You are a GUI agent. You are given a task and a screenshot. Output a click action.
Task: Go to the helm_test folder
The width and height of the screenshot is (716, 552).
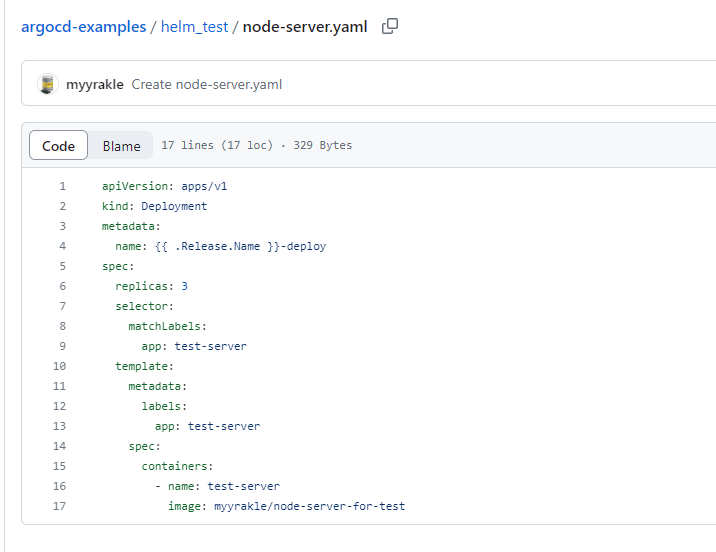pyautogui.click(x=194, y=27)
